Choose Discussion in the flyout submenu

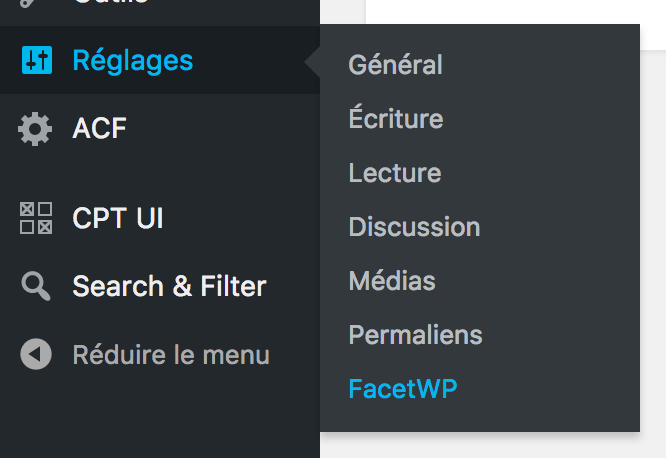tap(414, 227)
